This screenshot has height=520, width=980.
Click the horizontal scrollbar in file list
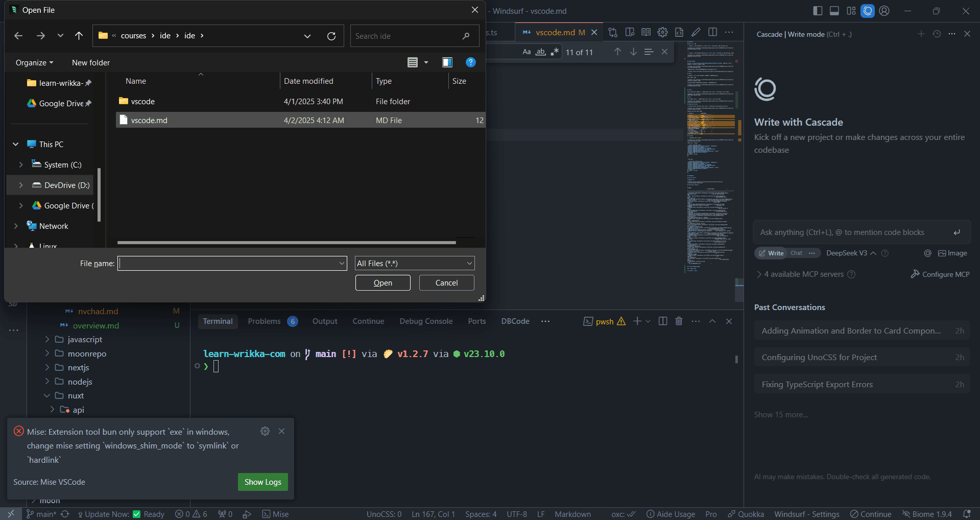(x=286, y=243)
